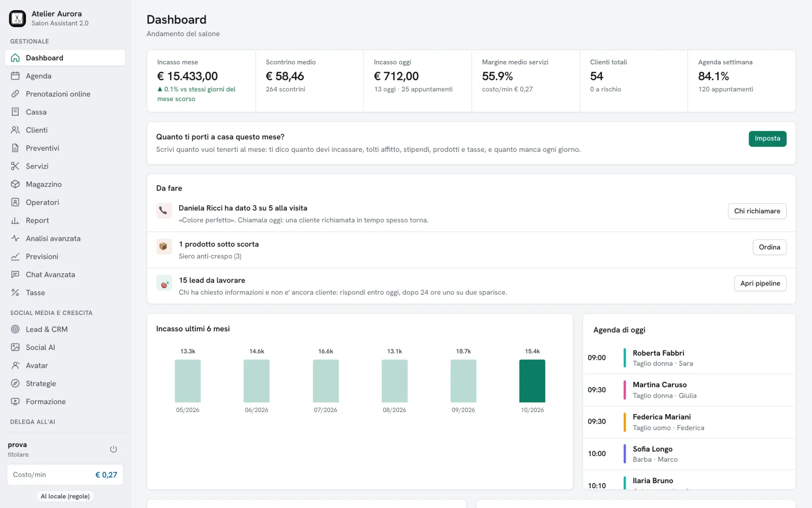Click the Clienti totali 54 card

coord(634,81)
